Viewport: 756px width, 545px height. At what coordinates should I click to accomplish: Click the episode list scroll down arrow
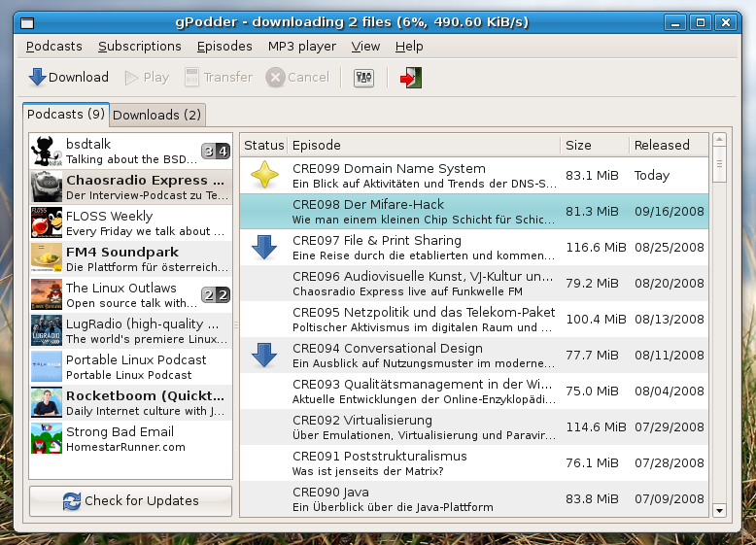pyautogui.click(x=719, y=510)
